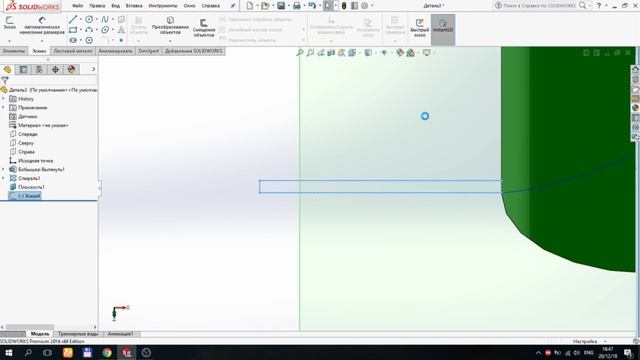
Task: Expand more manager tabs chevron
Action: click(x=93, y=69)
